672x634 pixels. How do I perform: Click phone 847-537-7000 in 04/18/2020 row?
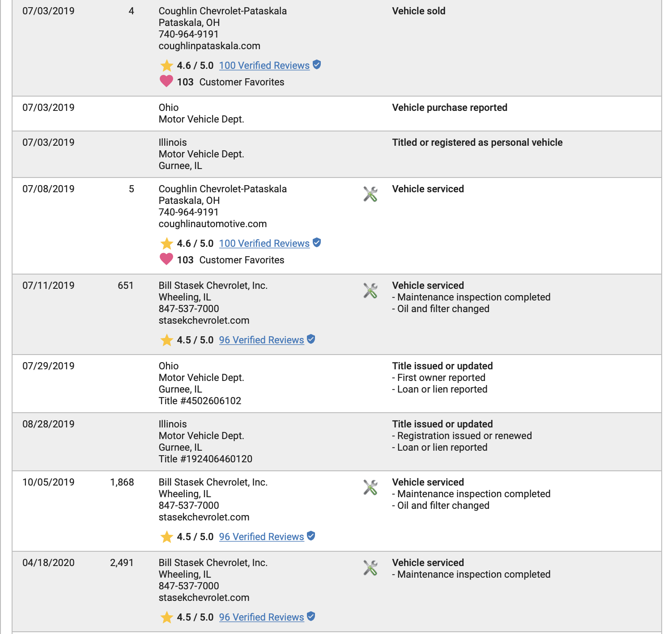[x=189, y=586]
